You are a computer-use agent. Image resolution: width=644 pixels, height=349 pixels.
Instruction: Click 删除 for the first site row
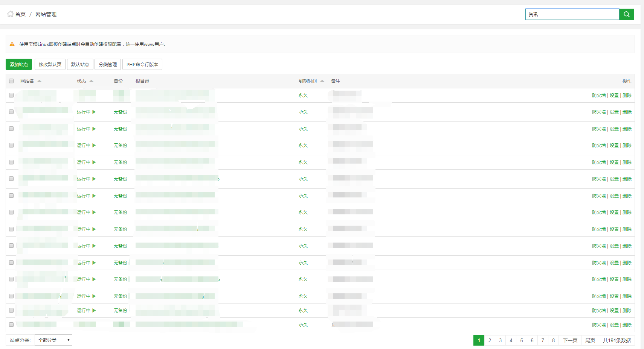click(x=627, y=96)
